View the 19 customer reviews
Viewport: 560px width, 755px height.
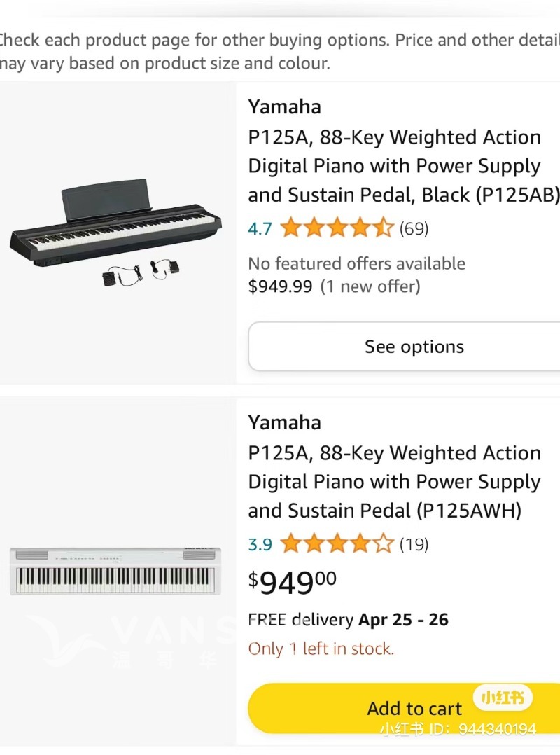click(414, 544)
